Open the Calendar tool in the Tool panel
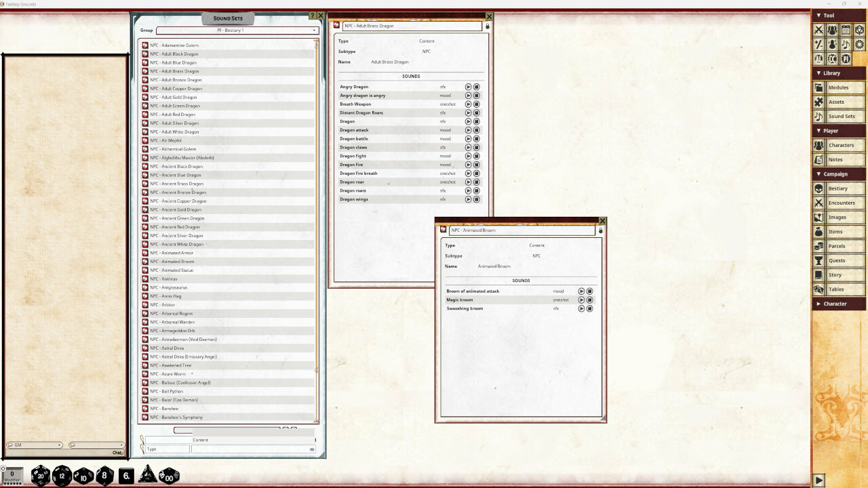The width and height of the screenshot is (868, 488). (x=847, y=29)
